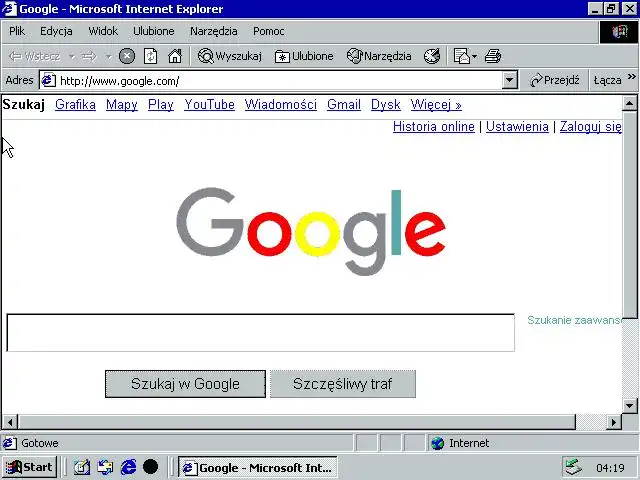Launch Internet Explorer from quick launch
Image resolution: width=640 pixels, height=480 pixels.
point(128,467)
